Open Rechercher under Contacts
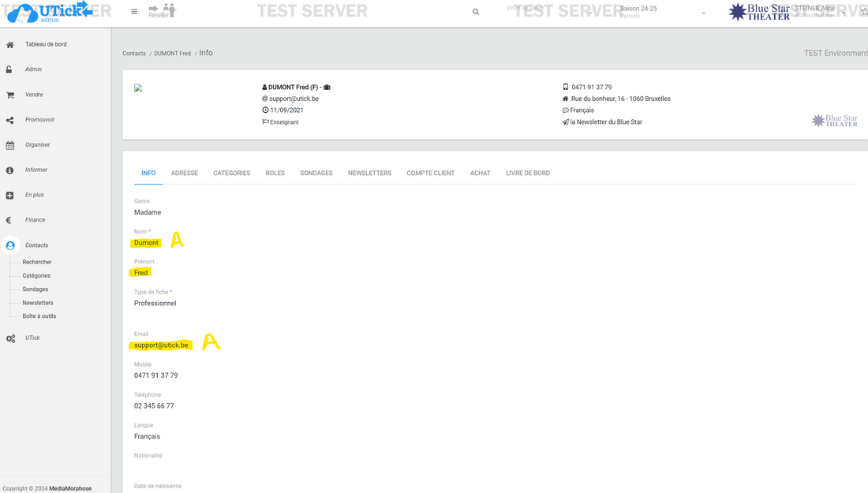Viewport: 868px width, 493px height. click(37, 262)
